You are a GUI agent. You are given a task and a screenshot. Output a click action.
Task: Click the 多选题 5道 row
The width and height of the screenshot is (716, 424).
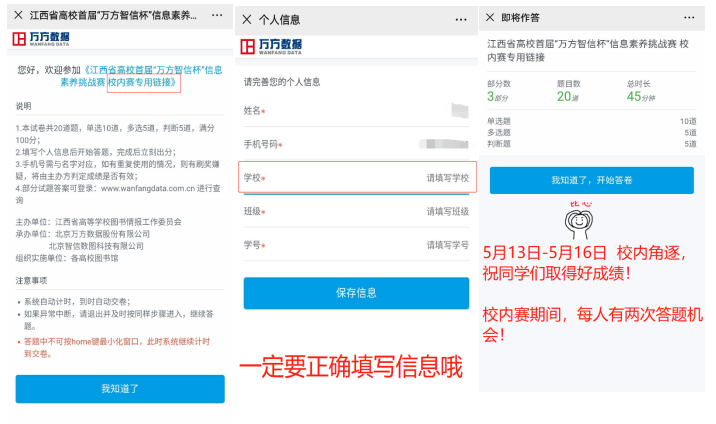(x=592, y=132)
